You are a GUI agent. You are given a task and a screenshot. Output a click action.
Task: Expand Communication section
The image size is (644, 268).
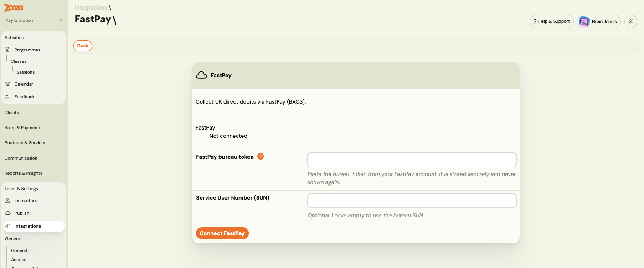tap(21, 158)
